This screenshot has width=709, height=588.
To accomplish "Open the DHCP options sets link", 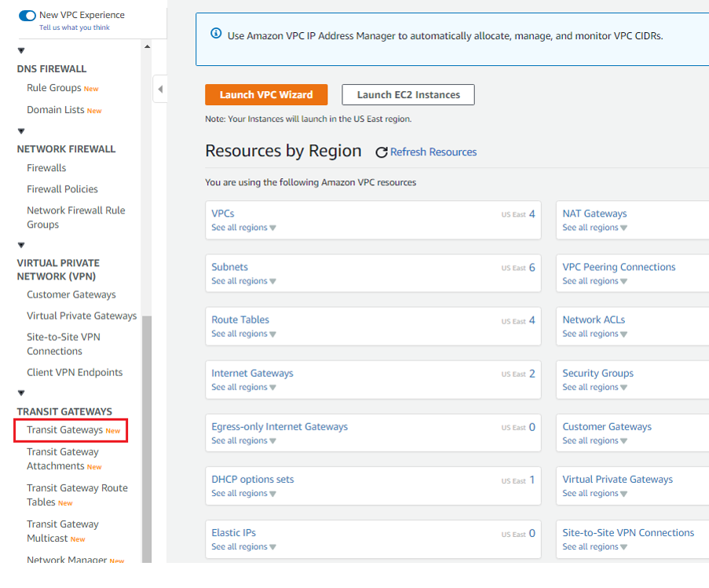I will click(253, 479).
